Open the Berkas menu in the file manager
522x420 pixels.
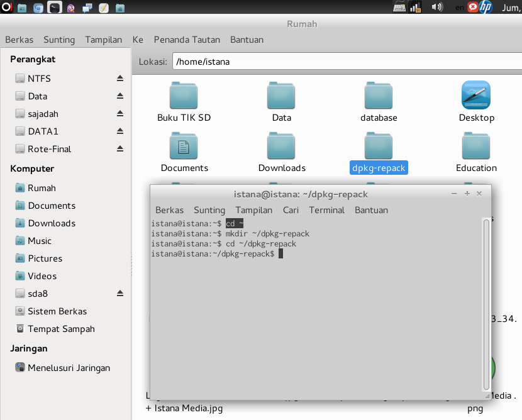pyautogui.click(x=19, y=40)
